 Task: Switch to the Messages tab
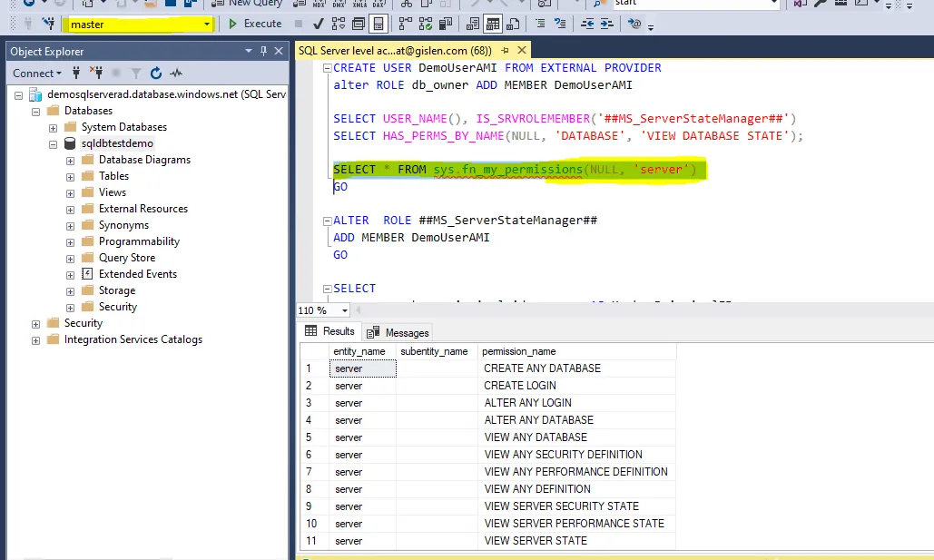tap(398, 332)
